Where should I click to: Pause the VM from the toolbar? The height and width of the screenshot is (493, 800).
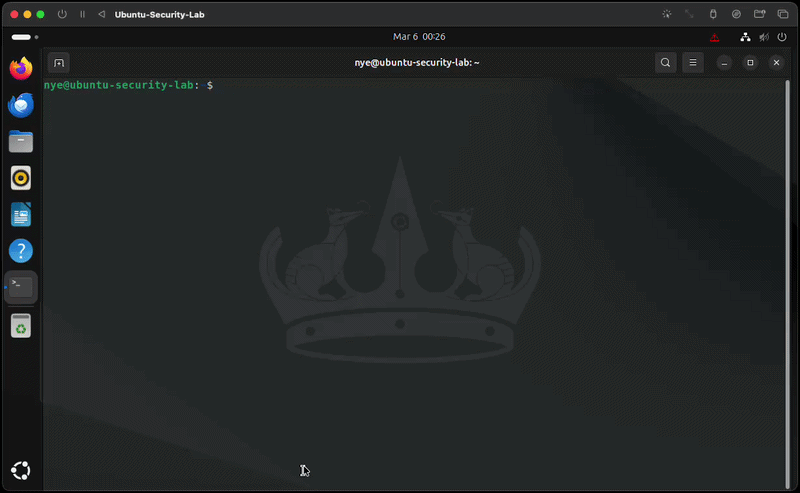[82, 15]
